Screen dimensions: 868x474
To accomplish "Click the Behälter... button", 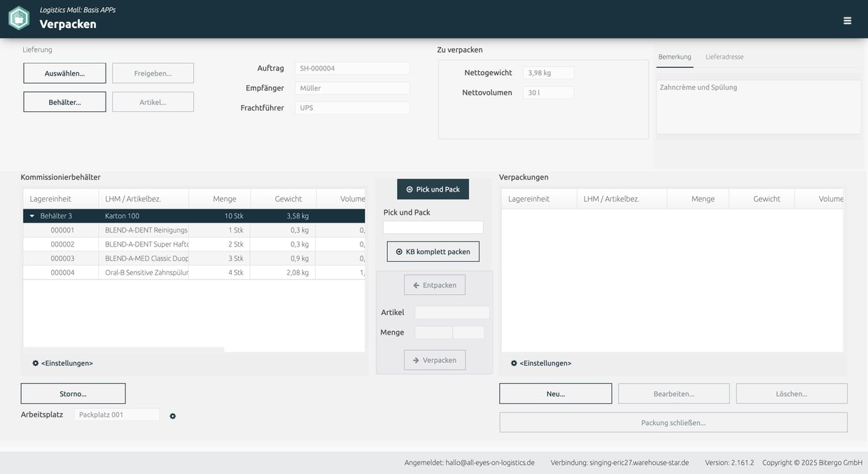I will pyautogui.click(x=64, y=102).
